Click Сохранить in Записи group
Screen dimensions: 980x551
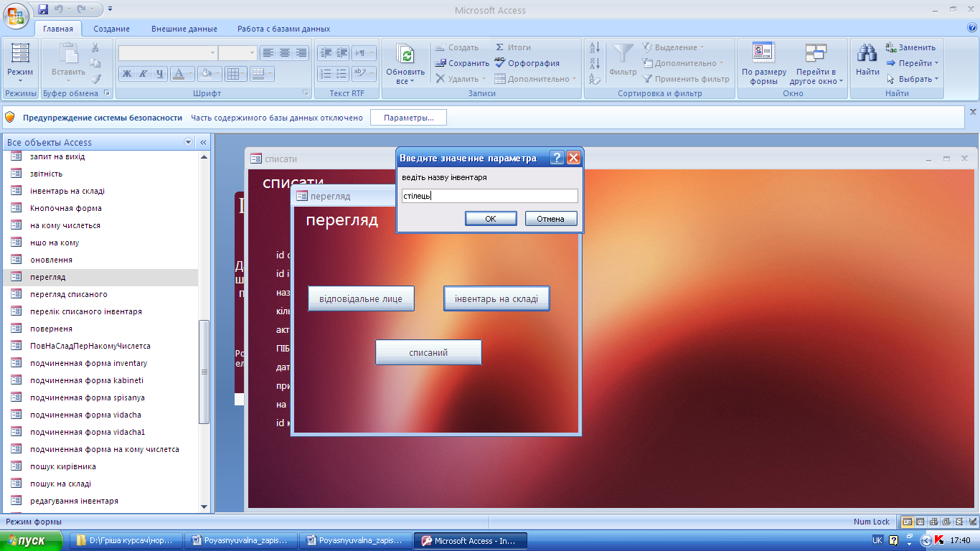point(462,63)
